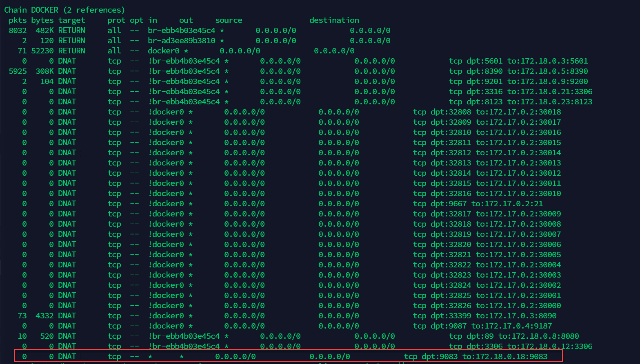Click 'tcp dpt:32814 to:172.17.0.2:30012' text
This screenshot has width=640, height=364.
point(487,173)
